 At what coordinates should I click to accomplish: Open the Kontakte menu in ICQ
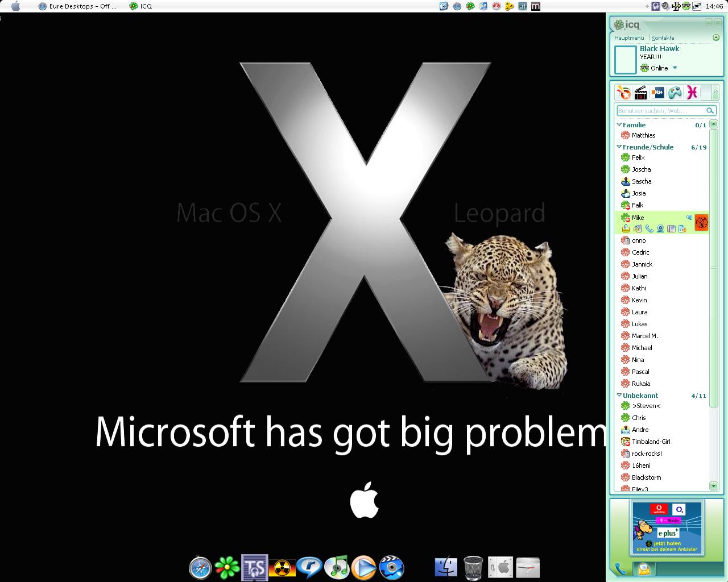coord(663,38)
